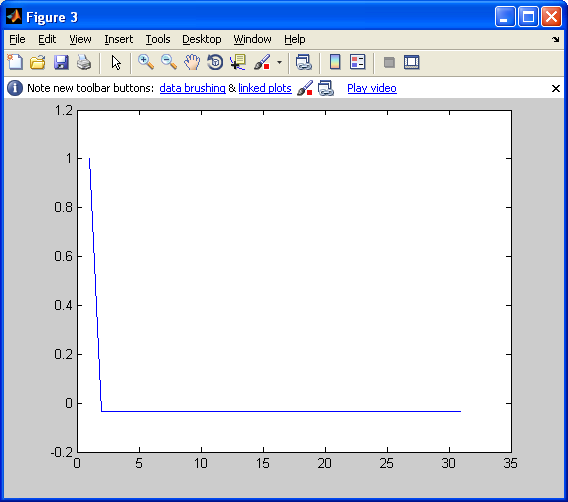
Task: Click the Play video link
Action: [x=372, y=88]
